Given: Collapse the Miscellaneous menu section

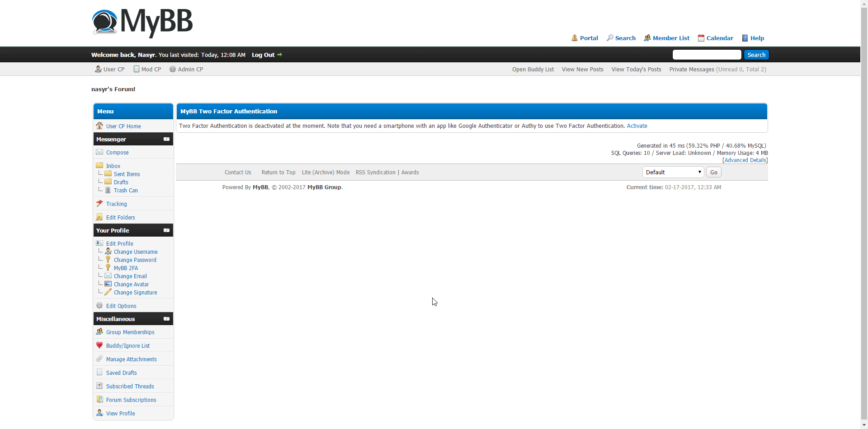Looking at the screenshot, I should [x=166, y=319].
